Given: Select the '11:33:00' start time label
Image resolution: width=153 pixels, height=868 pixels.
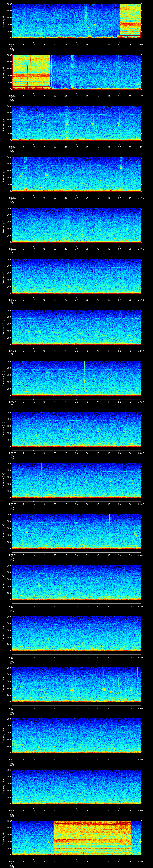Looking at the screenshot, I should (12, 249).
